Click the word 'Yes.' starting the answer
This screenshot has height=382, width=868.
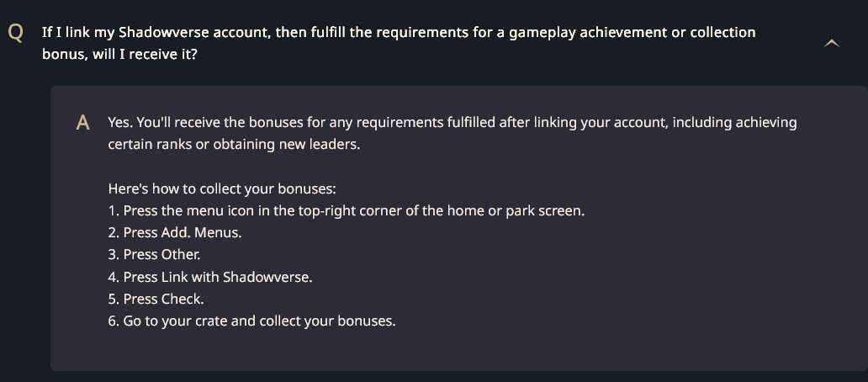pyautogui.click(x=120, y=122)
